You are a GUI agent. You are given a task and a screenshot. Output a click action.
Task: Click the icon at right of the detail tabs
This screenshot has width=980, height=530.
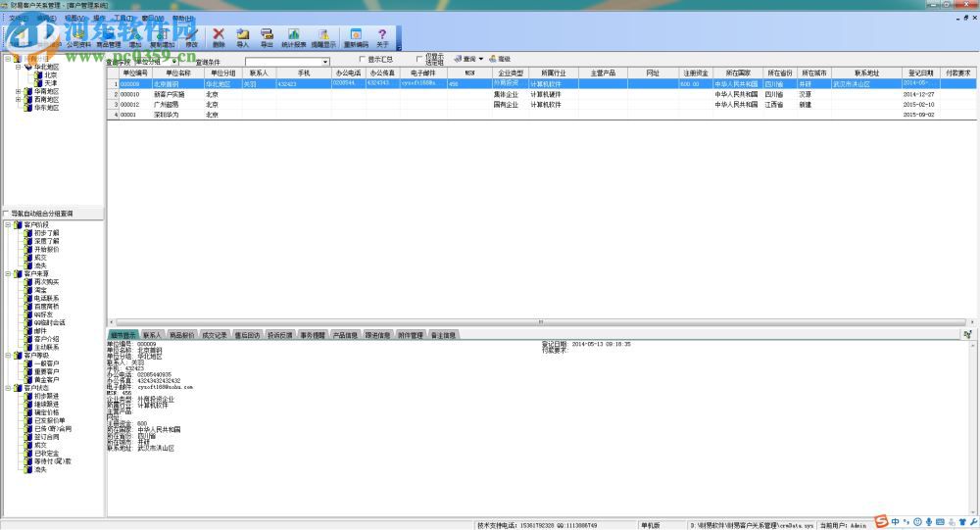click(967, 335)
